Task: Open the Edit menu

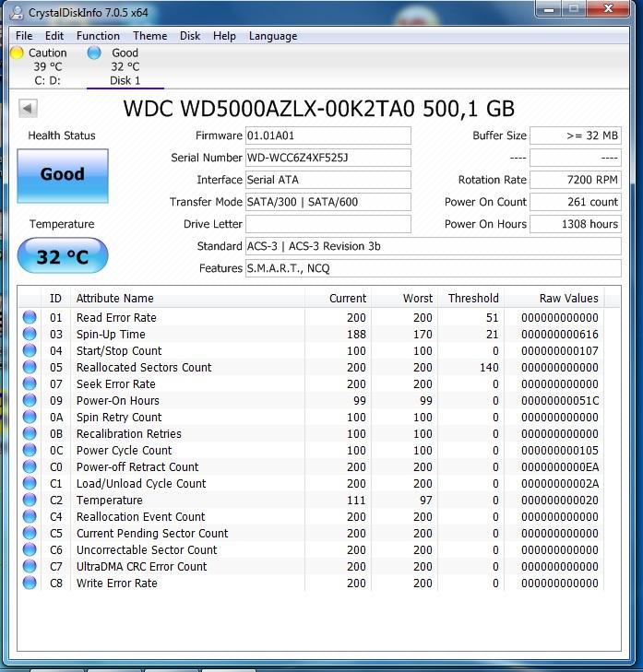Action: tap(54, 36)
